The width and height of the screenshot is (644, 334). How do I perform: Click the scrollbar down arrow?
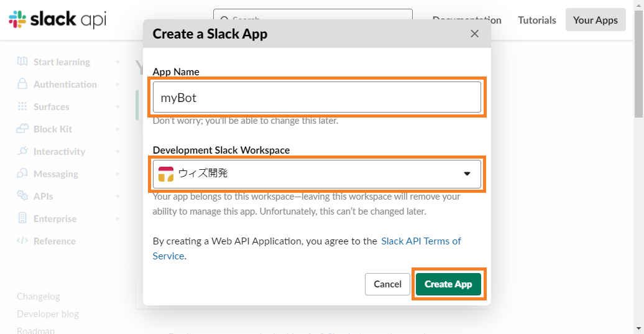pos(638,328)
